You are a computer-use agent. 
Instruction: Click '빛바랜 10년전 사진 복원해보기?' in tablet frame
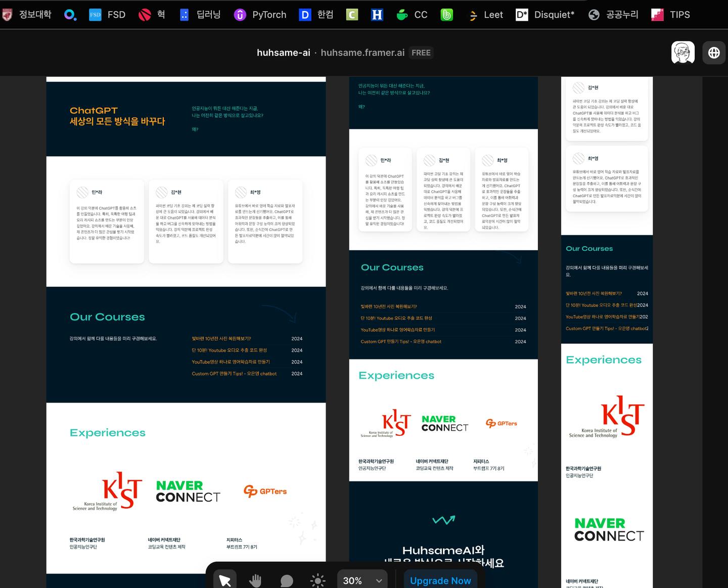click(389, 306)
